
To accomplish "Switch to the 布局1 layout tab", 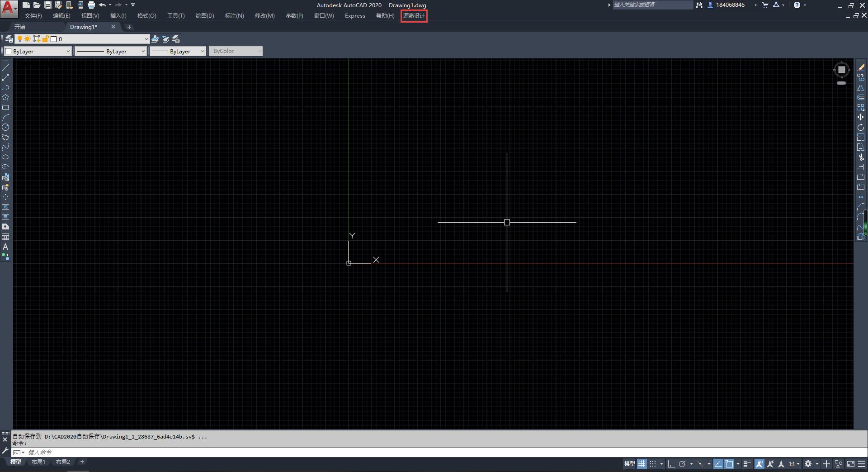I will point(38,462).
